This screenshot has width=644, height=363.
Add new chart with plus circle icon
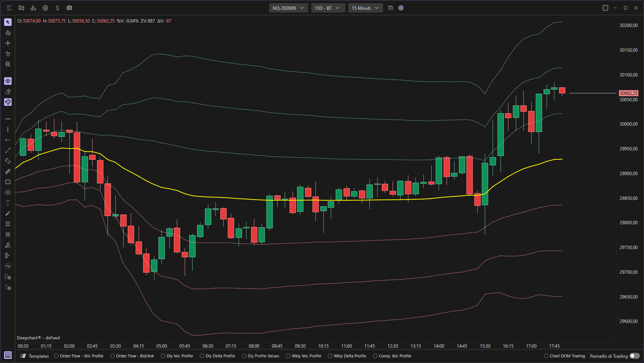[401, 8]
